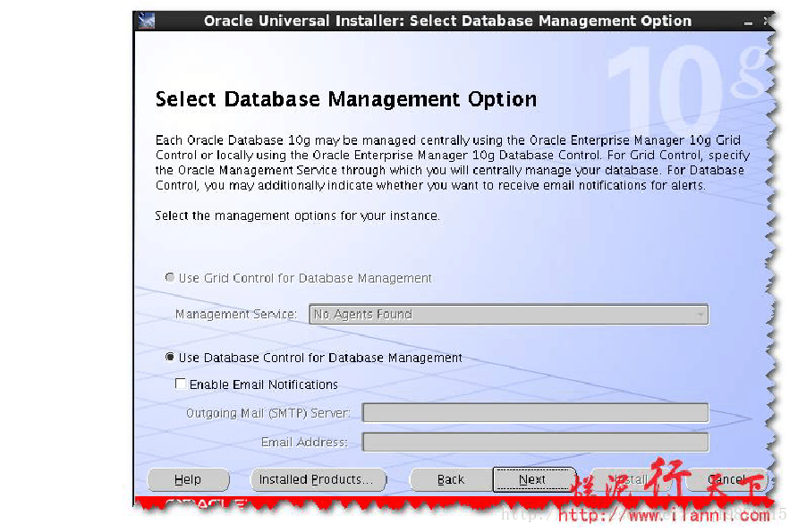Click the text "Select the management options for your instance."
798x532 pixels.
297,215
